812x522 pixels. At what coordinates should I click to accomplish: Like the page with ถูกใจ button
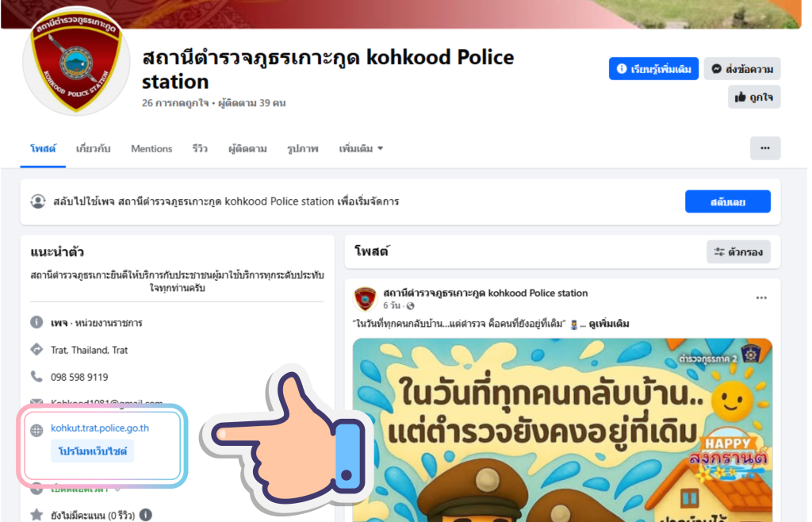[x=754, y=97]
